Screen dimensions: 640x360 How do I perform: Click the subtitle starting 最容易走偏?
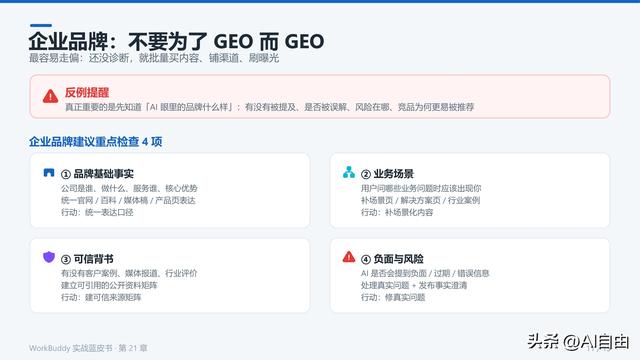click(x=154, y=58)
